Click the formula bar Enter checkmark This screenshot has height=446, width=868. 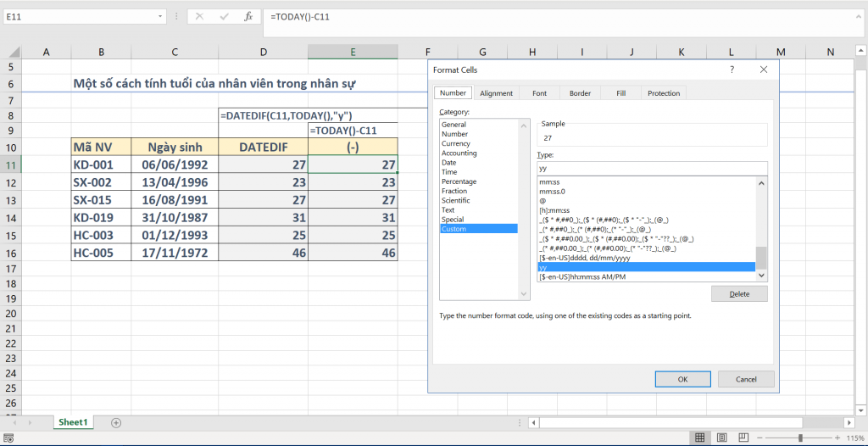pos(225,16)
